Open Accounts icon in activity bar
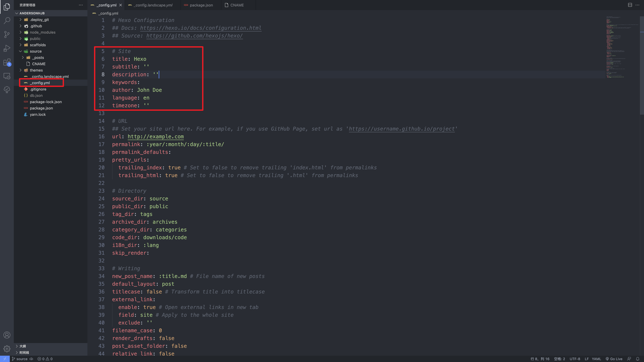Image resolution: width=644 pixels, height=362 pixels. [7, 335]
